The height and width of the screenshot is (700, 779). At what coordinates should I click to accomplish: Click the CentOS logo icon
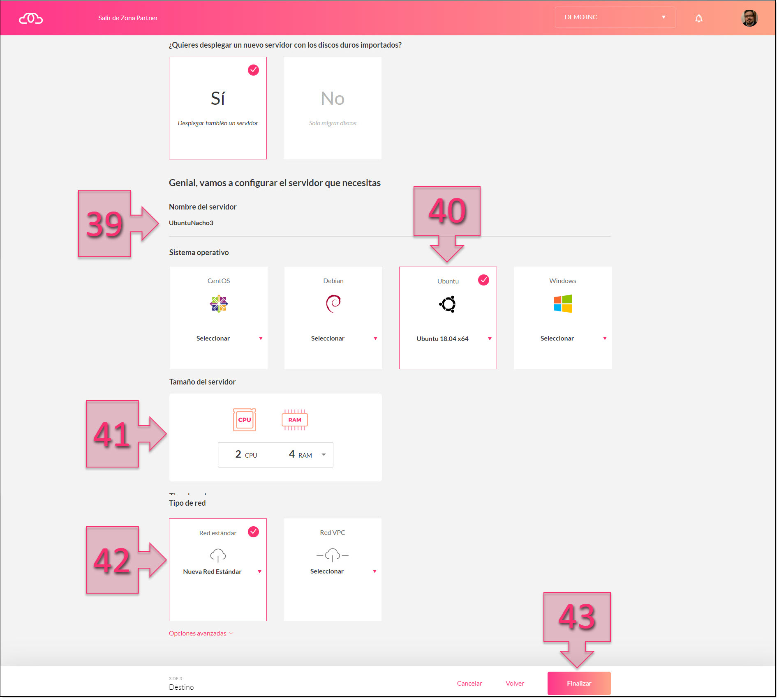click(x=218, y=304)
